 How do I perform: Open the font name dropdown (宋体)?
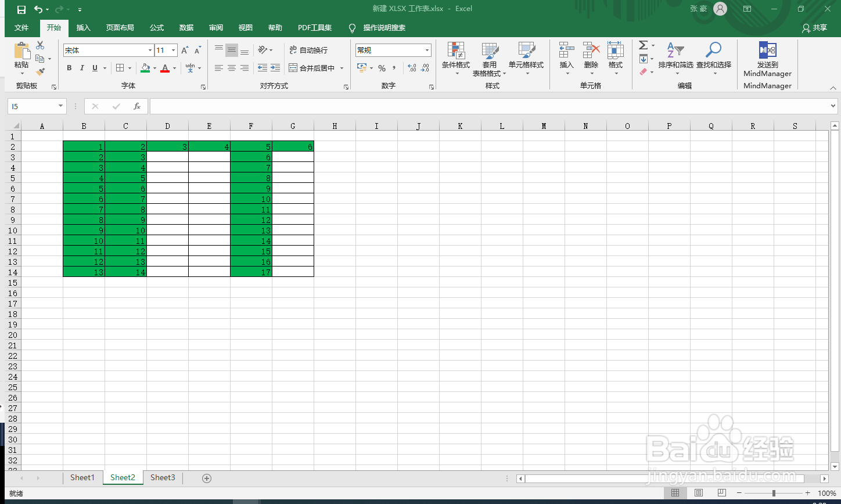(150, 51)
